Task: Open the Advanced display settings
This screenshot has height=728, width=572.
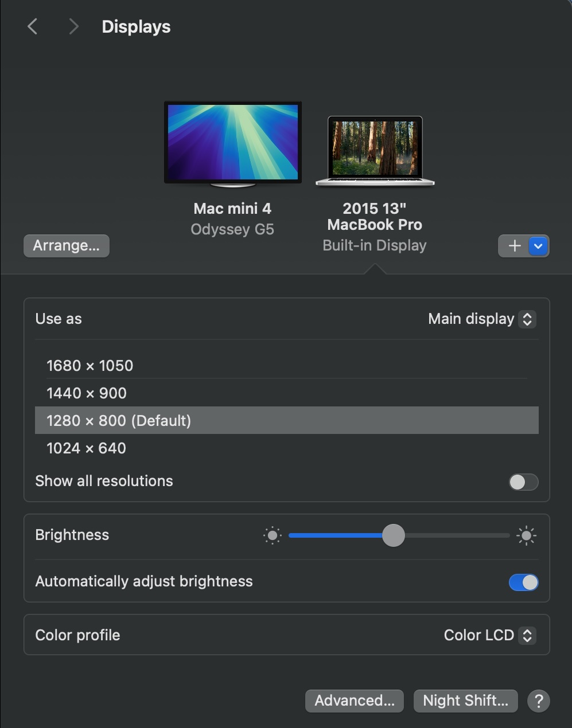Action: (355, 700)
